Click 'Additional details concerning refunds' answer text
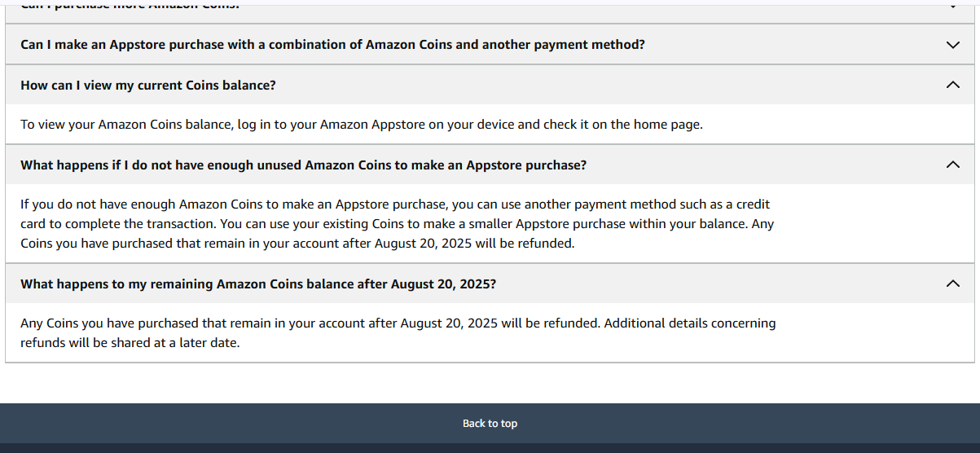Viewport: 980px width, 453px height. coord(691,323)
